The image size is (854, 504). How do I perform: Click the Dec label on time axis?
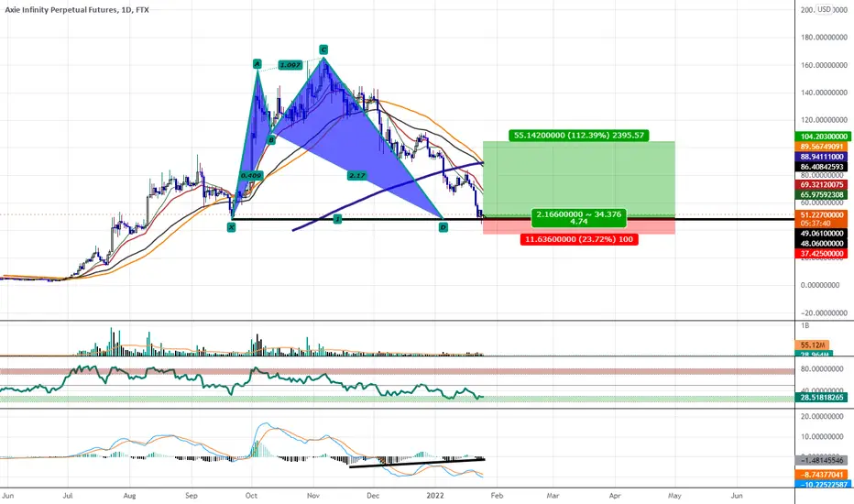(x=373, y=496)
